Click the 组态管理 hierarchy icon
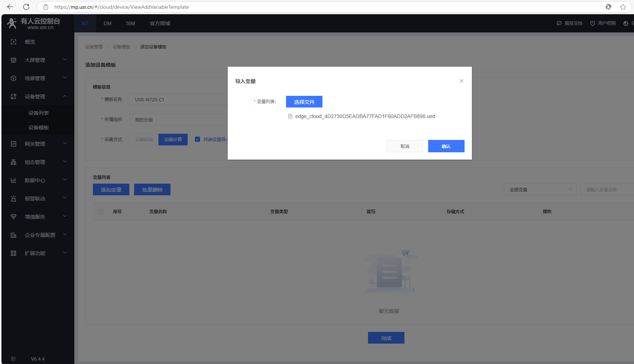This screenshot has height=364, width=634. click(x=13, y=162)
